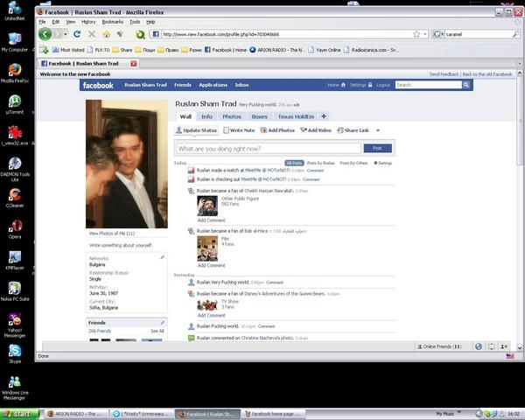The width and height of the screenshot is (525, 420).
Task: Open notifications globe icon in chat bar
Action: [x=479, y=346]
